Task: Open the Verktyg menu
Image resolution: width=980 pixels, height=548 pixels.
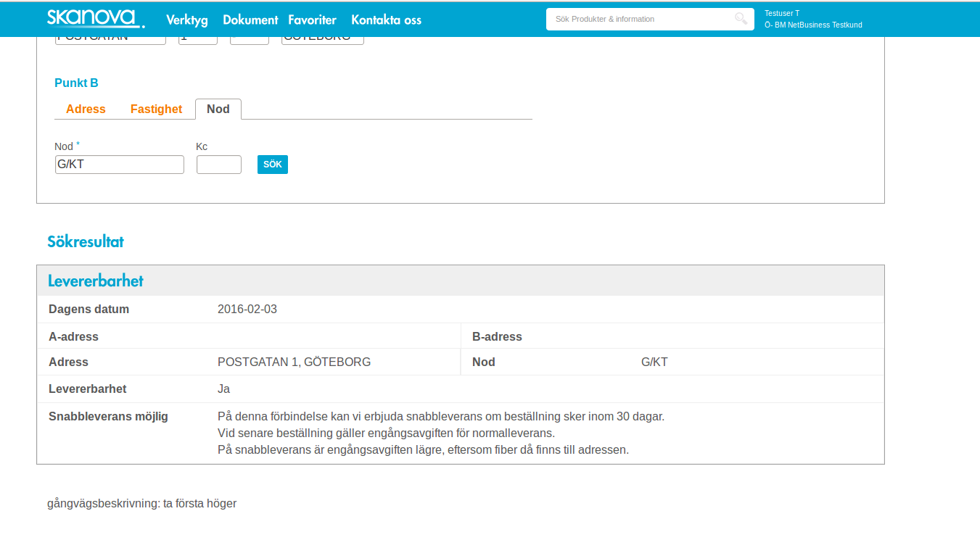Action: 187,20
